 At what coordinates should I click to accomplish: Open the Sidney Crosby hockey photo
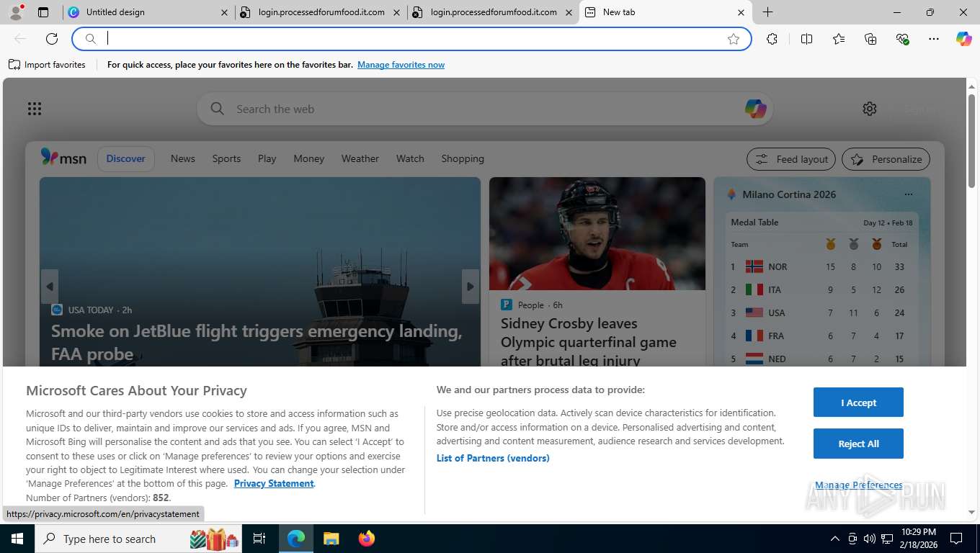597,233
